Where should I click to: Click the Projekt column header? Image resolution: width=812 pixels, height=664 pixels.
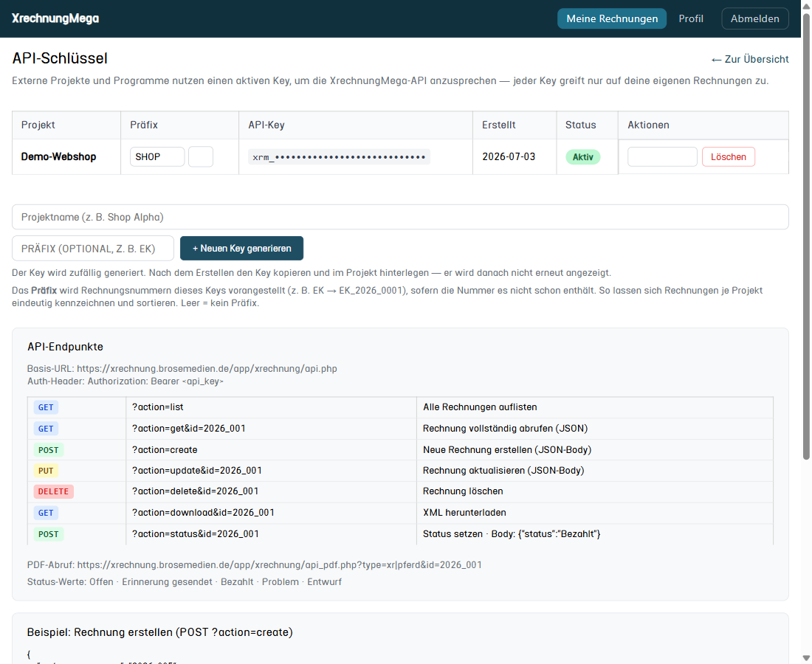click(38, 125)
